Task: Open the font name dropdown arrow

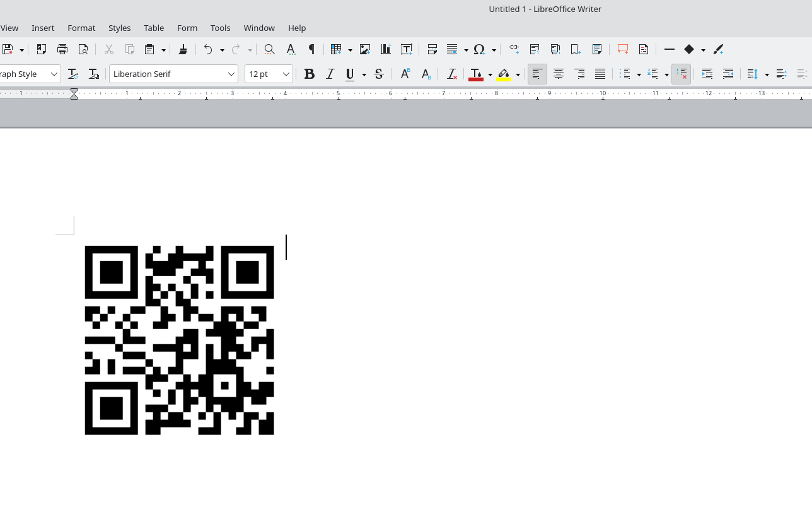Action: click(231, 74)
